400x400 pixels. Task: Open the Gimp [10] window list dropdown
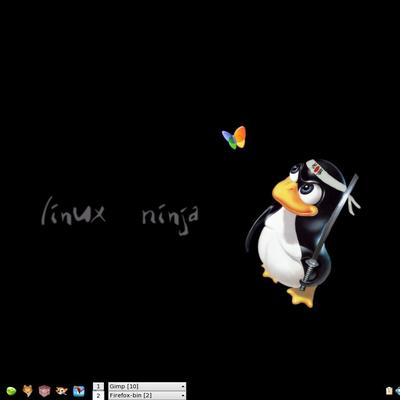click(x=147, y=386)
